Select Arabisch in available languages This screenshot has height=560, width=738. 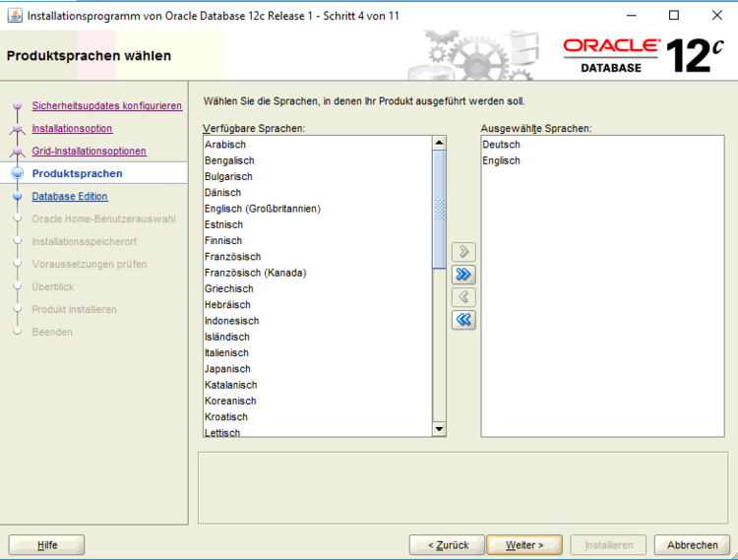pos(318,145)
